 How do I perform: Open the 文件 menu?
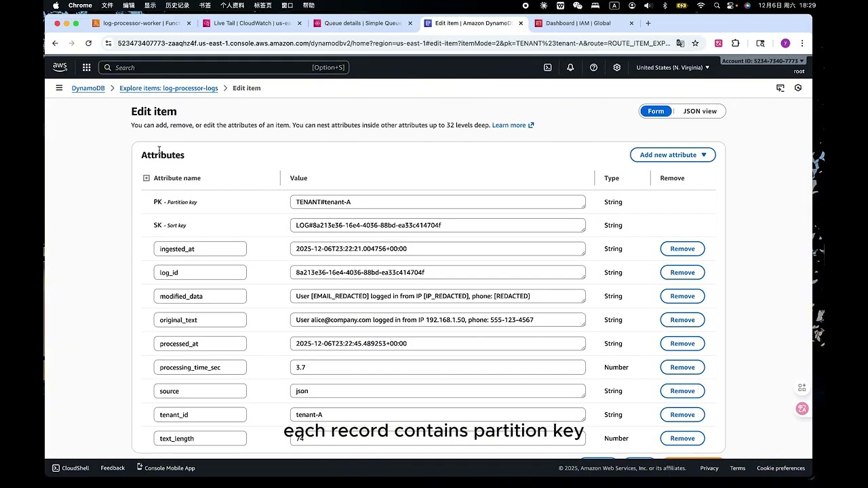click(x=107, y=5)
